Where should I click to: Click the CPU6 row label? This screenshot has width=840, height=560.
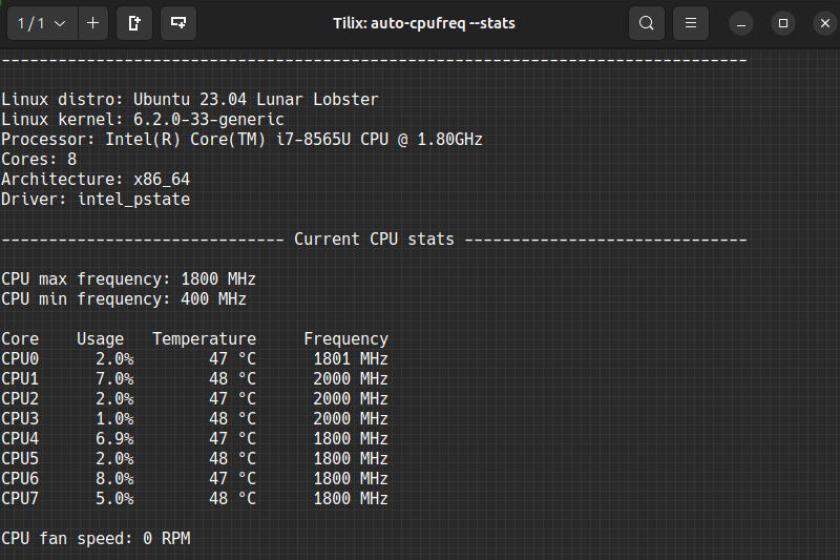tap(20, 479)
